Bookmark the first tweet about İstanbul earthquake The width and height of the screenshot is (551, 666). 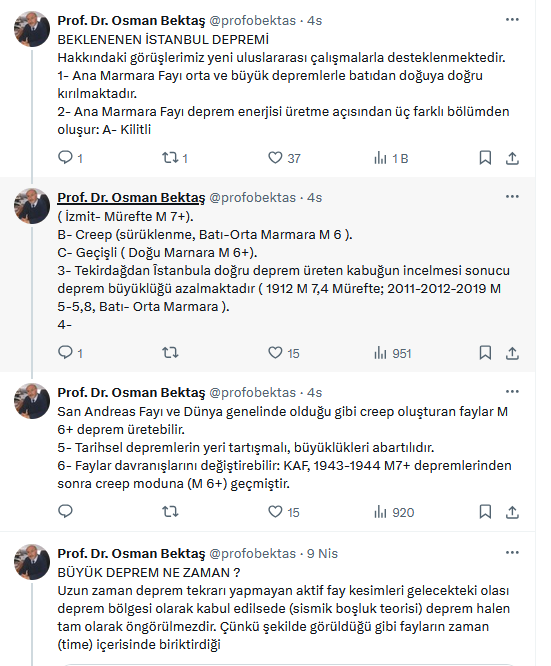coord(485,158)
